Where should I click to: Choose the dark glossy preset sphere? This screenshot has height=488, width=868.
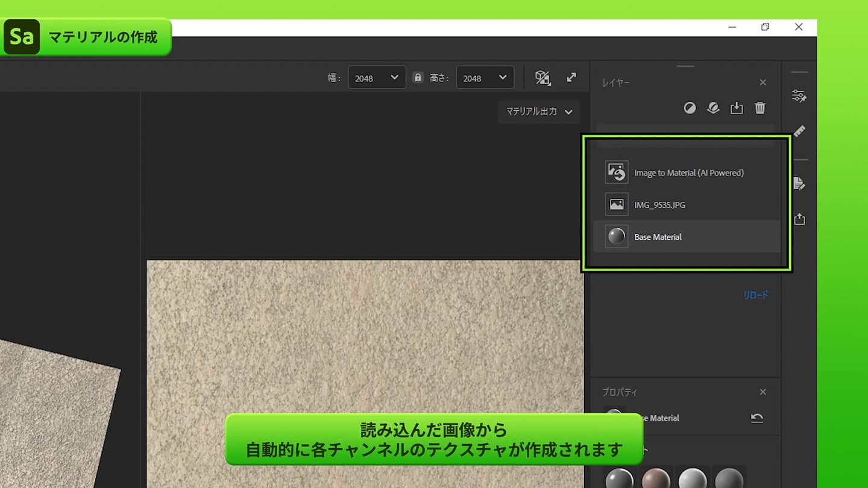(619, 478)
